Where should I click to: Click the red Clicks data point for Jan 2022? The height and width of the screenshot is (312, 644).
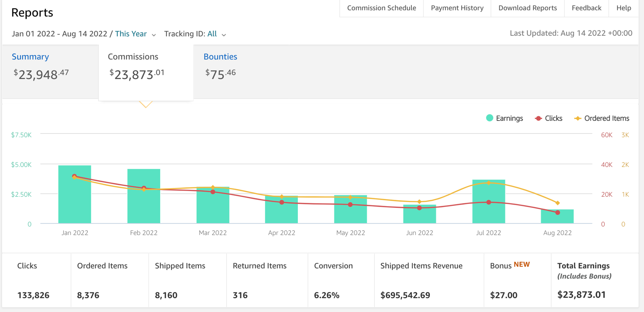(74, 176)
